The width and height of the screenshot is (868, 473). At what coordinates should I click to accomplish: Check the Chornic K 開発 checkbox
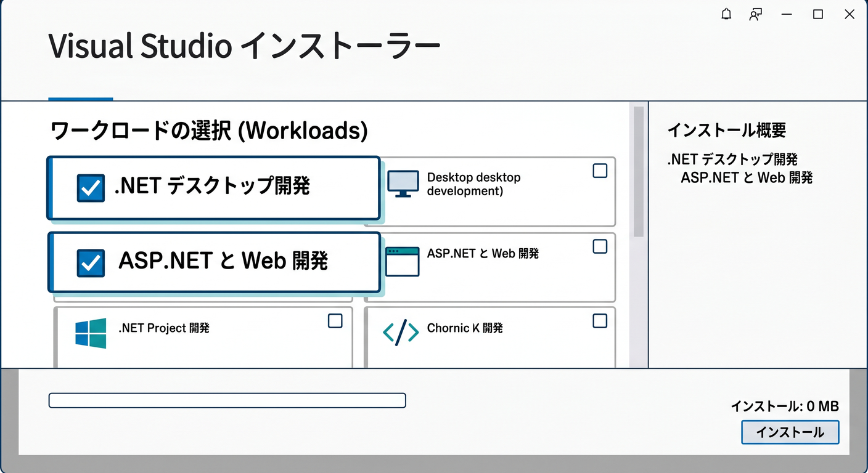tap(600, 321)
